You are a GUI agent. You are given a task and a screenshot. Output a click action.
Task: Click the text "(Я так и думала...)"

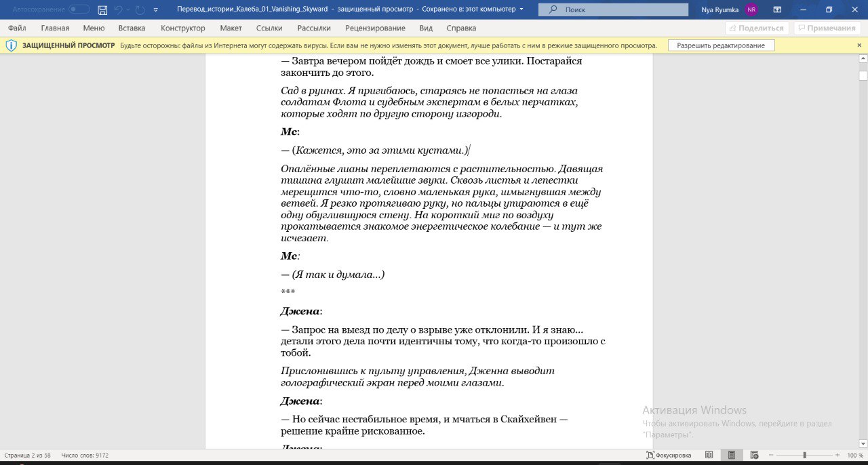pyautogui.click(x=338, y=275)
